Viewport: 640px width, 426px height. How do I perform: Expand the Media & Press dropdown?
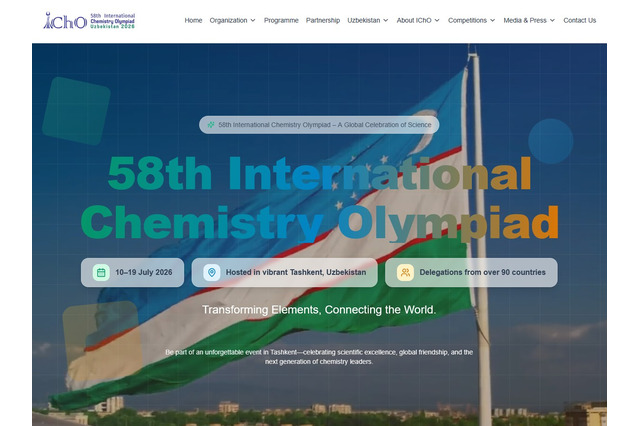click(529, 20)
